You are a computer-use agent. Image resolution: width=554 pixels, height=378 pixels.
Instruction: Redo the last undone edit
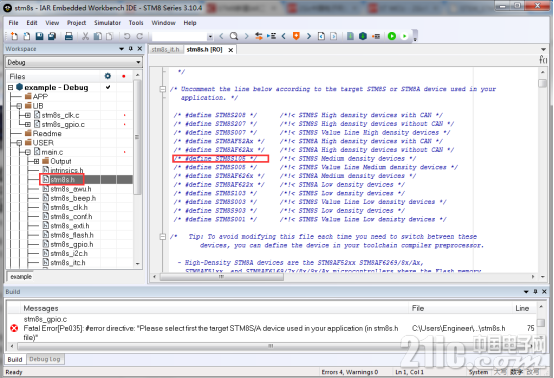tap(140, 36)
